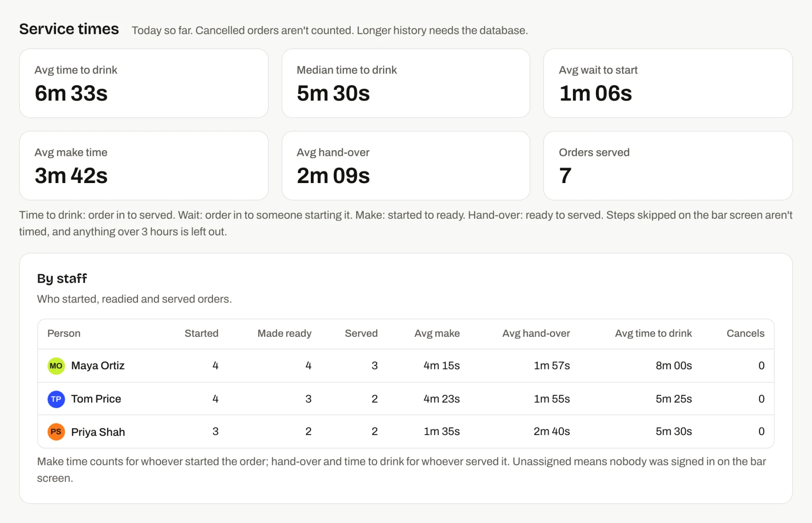This screenshot has width=812, height=523.
Task: Click Tom Price's TP avatar icon
Action: 56,399
